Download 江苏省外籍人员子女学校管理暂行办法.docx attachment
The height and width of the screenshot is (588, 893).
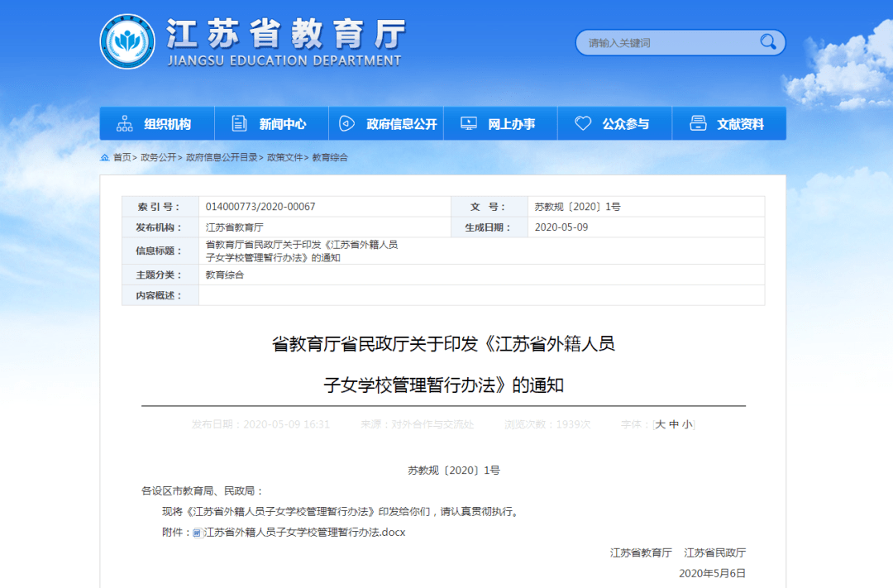point(304,533)
